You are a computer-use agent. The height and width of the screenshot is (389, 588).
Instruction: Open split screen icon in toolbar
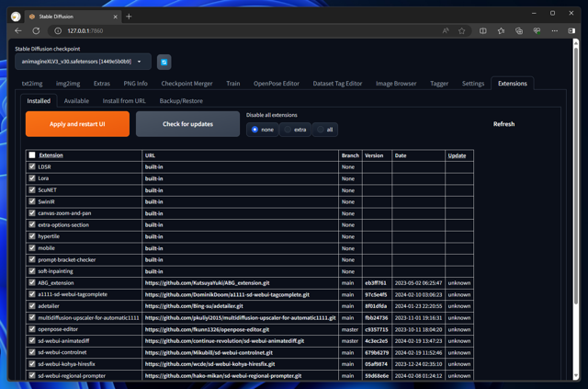(483, 30)
